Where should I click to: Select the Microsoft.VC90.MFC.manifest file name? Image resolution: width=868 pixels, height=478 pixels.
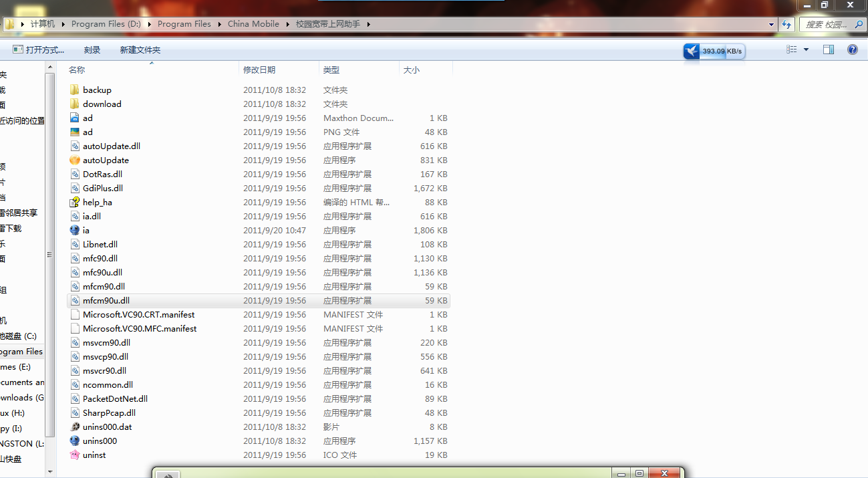pyautogui.click(x=140, y=328)
